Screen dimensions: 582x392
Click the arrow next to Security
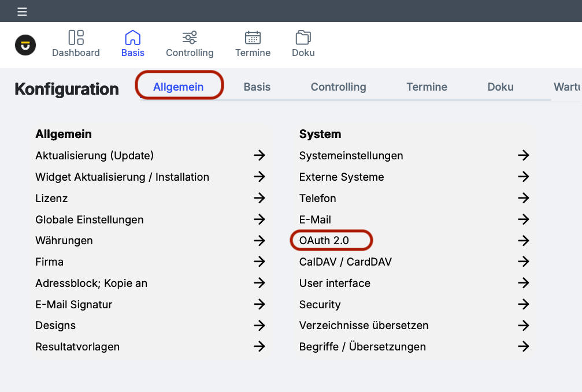coord(524,304)
